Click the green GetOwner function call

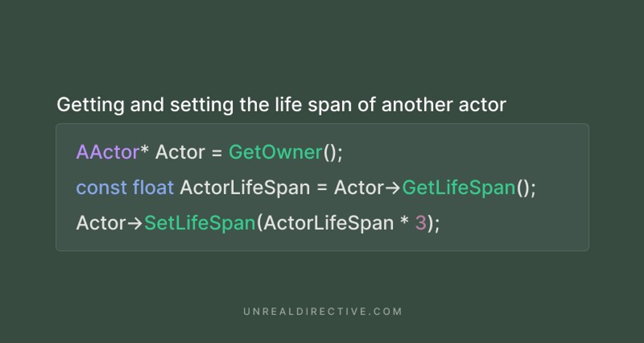[x=275, y=152]
